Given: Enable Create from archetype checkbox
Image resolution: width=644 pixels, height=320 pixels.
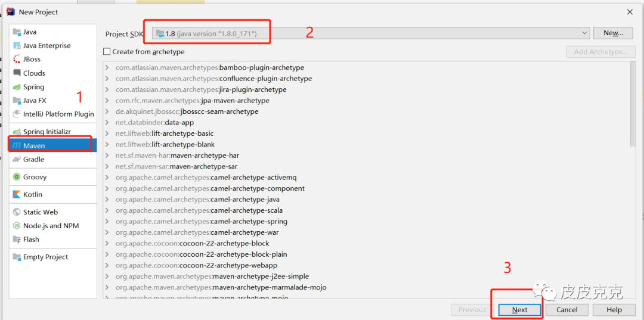Looking at the screenshot, I should click(x=107, y=52).
